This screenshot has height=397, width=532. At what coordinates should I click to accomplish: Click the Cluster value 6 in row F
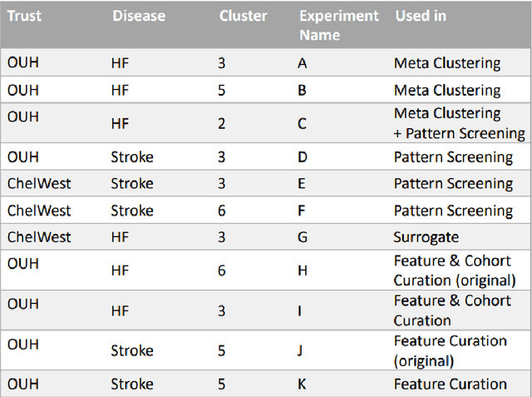(x=222, y=211)
